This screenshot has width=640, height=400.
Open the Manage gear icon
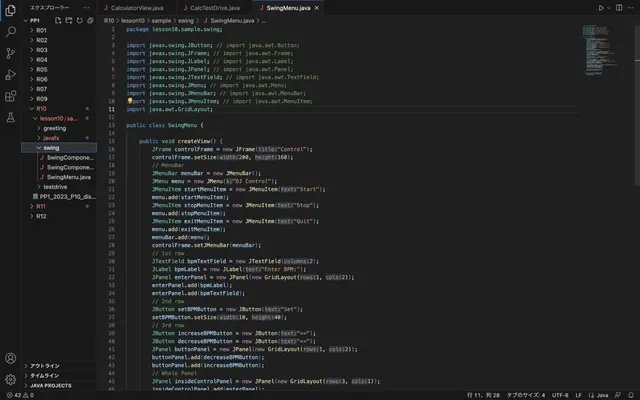(x=11, y=379)
